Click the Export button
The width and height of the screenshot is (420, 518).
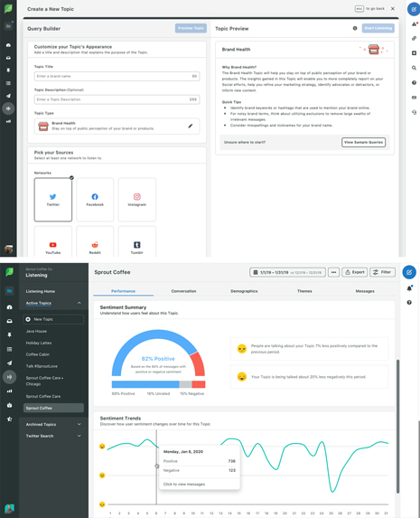[x=355, y=272]
